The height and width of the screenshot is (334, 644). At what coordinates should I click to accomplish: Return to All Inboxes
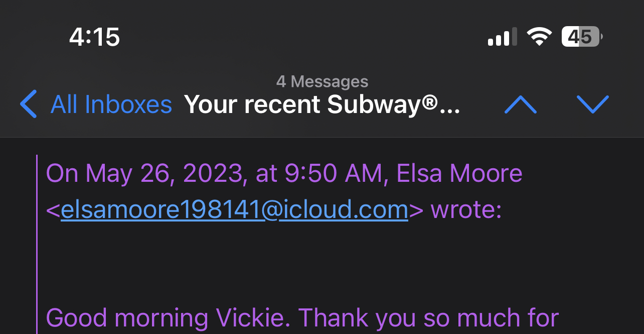(x=111, y=104)
